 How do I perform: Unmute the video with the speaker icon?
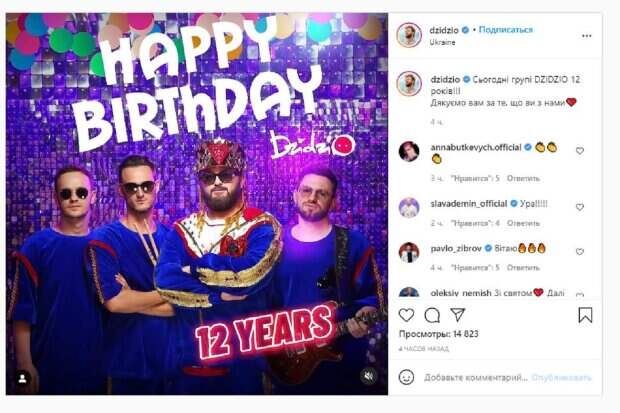[368, 377]
